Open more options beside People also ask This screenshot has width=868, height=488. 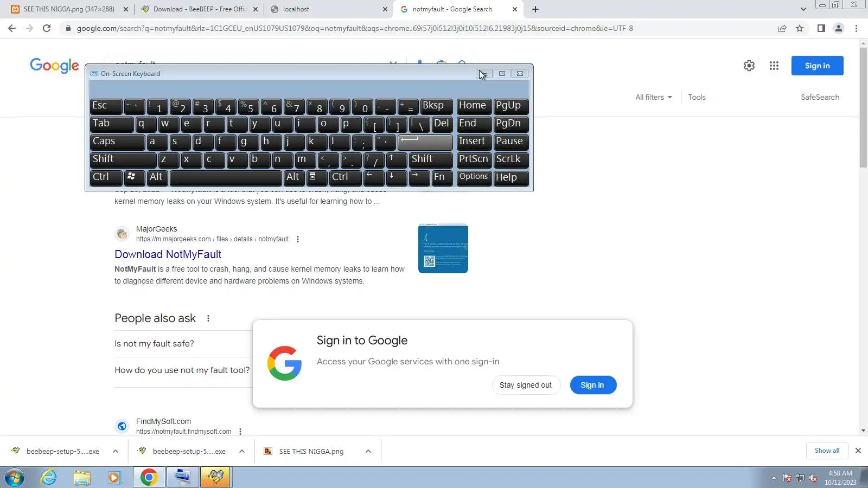pyautogui.click(x=208, y=318)
